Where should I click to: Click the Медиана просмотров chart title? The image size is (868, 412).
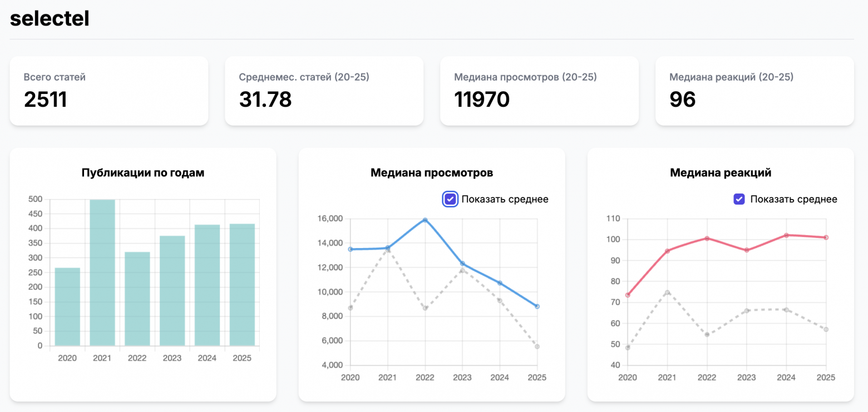pos(432,173)
